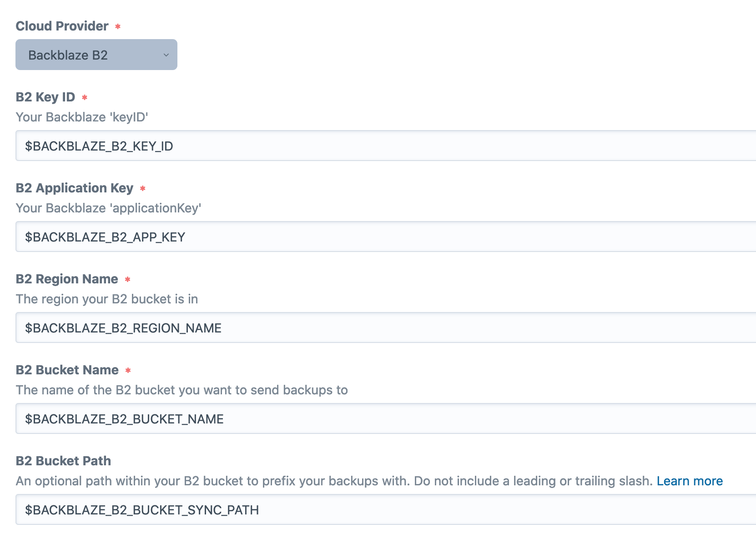Screen dimensions: 756x544
Task: Click into the B2 Bucket Path field
Action: (386, 509)
